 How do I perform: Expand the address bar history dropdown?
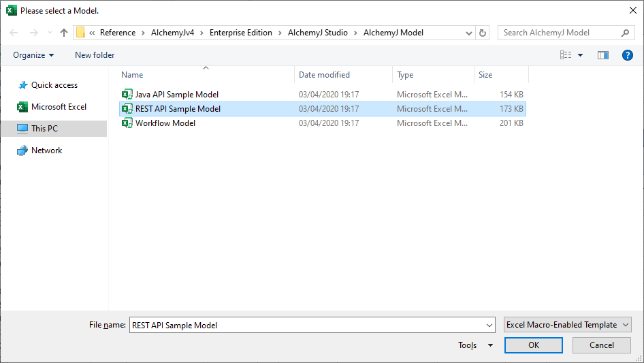(468, 33)
